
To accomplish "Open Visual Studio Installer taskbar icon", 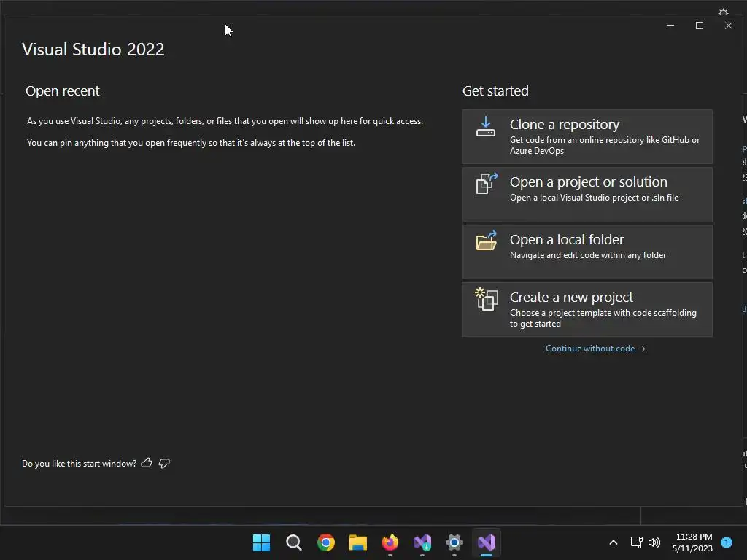I will (422, 542).
